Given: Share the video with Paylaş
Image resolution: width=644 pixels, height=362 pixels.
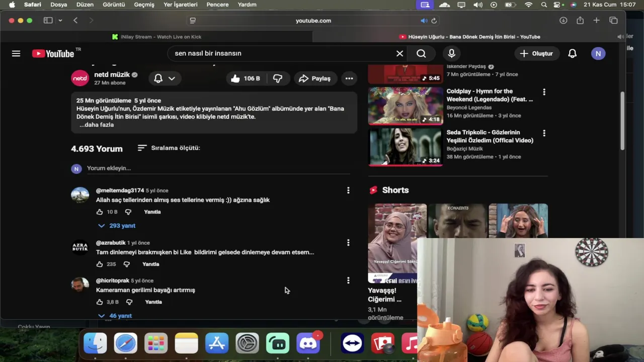Looking at the screenshot, I should coord(315,78).
